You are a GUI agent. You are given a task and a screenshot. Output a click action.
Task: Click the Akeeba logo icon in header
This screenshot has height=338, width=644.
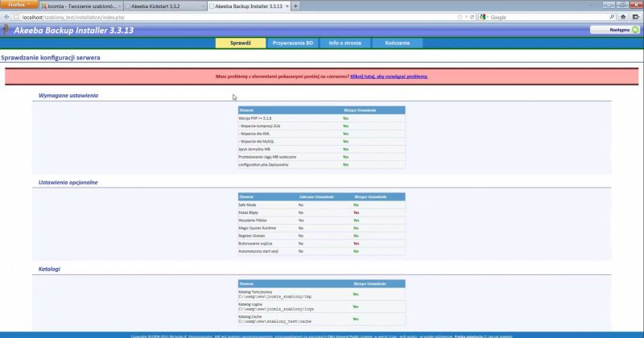6,30
